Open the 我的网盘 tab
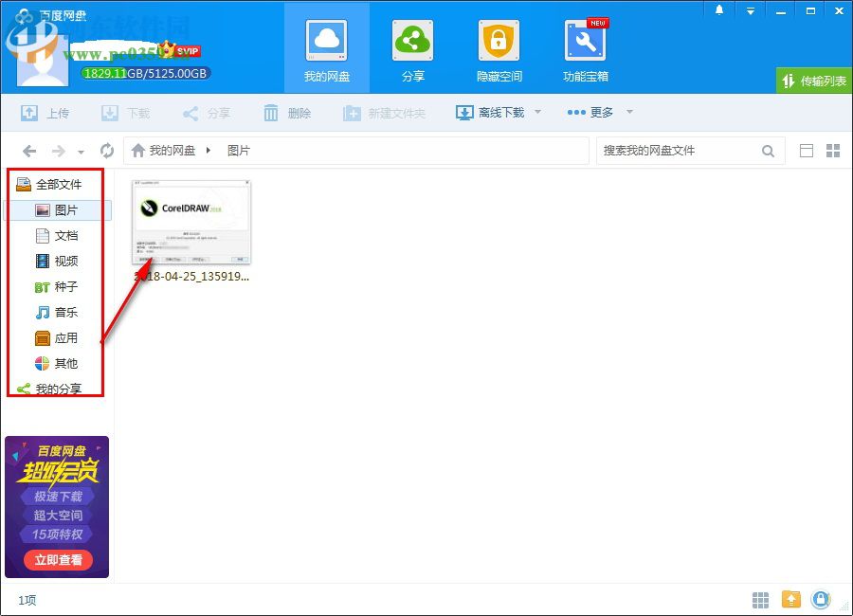 (x=326, y=50)
